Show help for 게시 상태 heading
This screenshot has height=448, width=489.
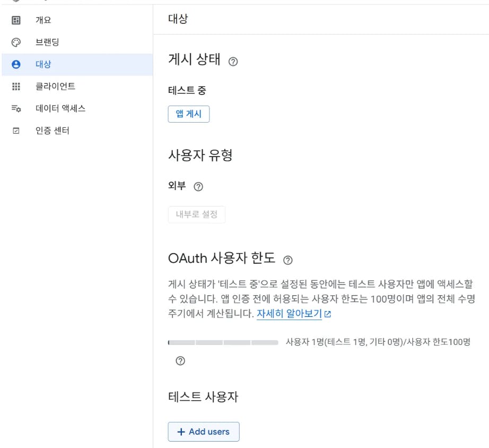coord(233,62)
